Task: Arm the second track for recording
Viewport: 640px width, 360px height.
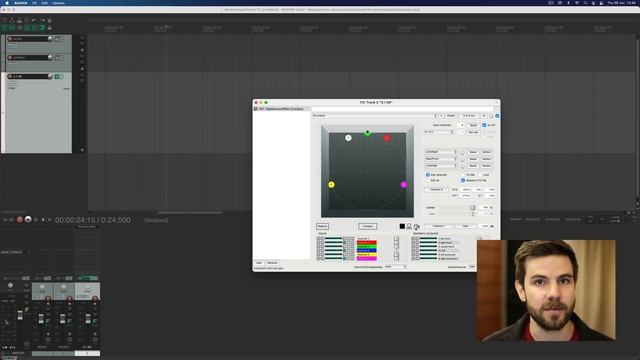Action: coord(10,58)
